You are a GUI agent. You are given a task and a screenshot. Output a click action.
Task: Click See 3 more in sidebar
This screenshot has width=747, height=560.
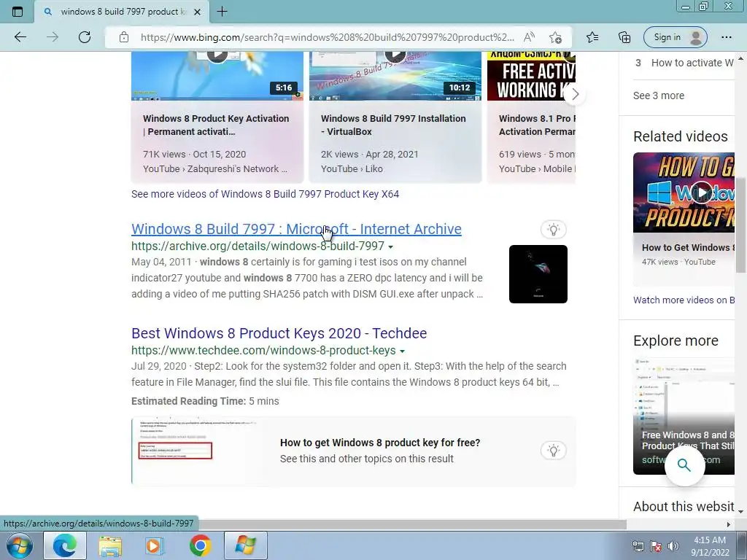(659, 96)
